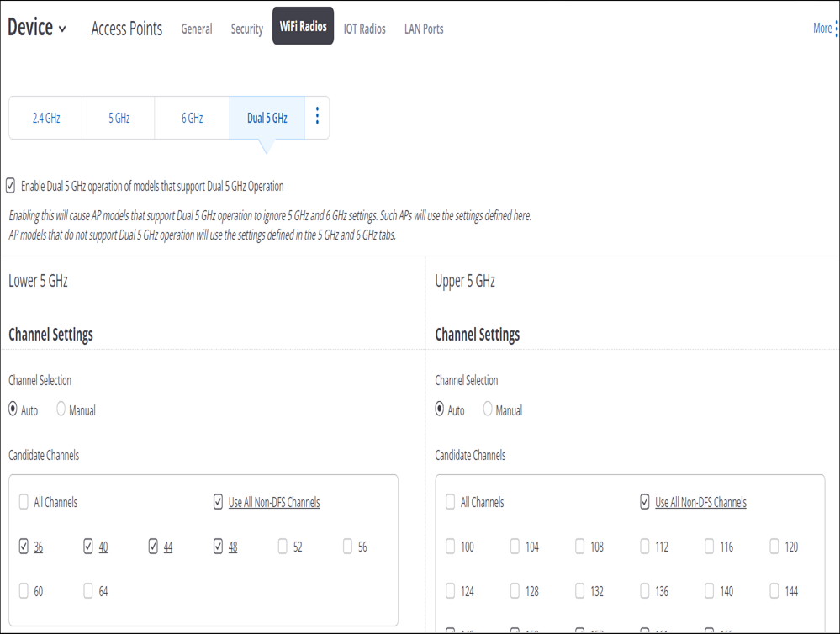The height and width of the screenshot is (634, 840).
Task: Toggle Use All Non-DFS Channels in Lower 5 GHz
Action: (x=218, y=502)
